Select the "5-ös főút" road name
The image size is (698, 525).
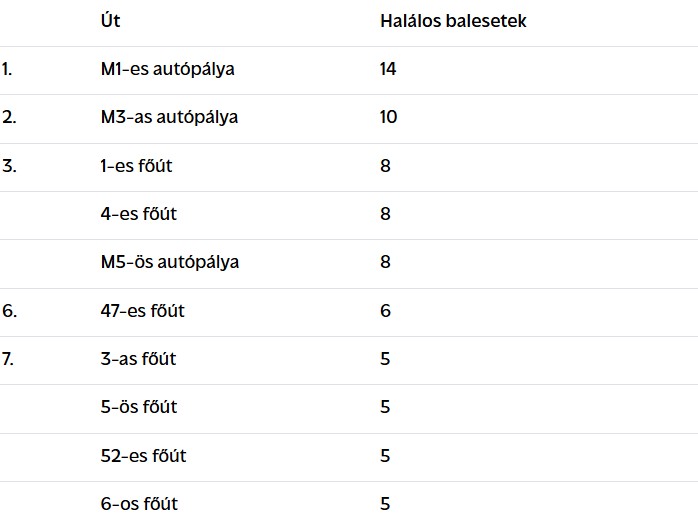138,407
